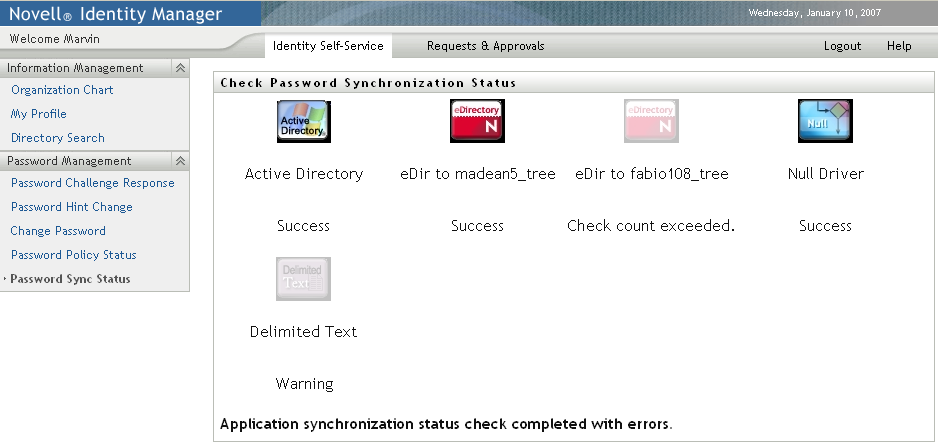The height and width of the screenshot is (446, 938).
Task: Click the 'Check count exceeded.' status text
Action: (x=651, y=226)
